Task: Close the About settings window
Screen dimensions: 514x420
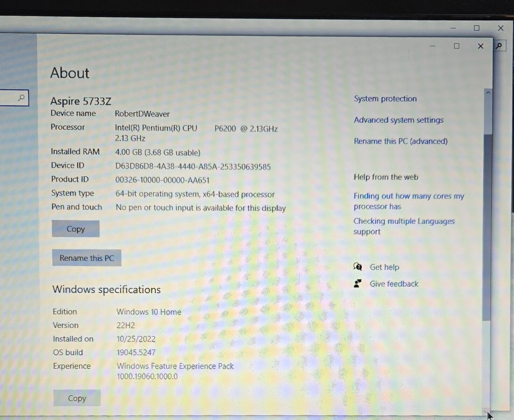Action: point(481,46)
